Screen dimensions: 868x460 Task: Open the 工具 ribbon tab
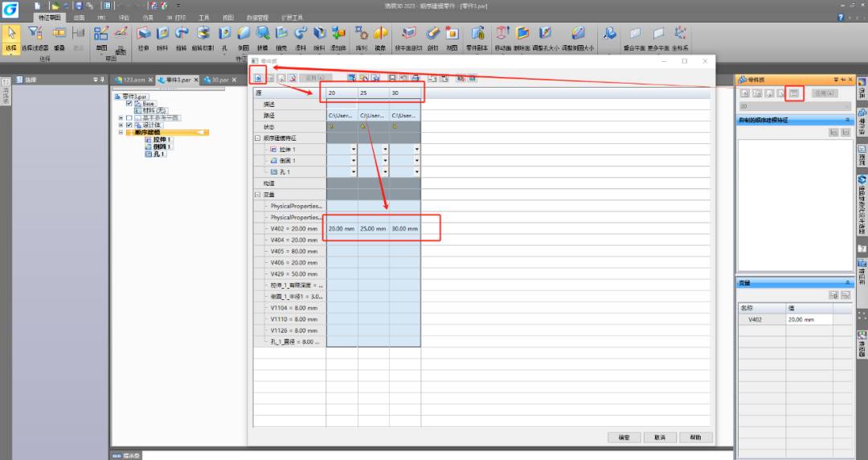(x=204, y=17)
